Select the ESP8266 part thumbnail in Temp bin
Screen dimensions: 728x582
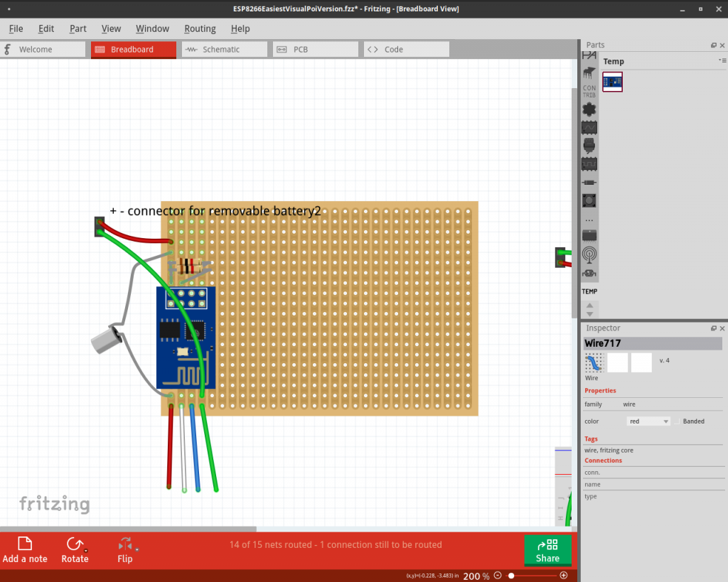(612, 82)
